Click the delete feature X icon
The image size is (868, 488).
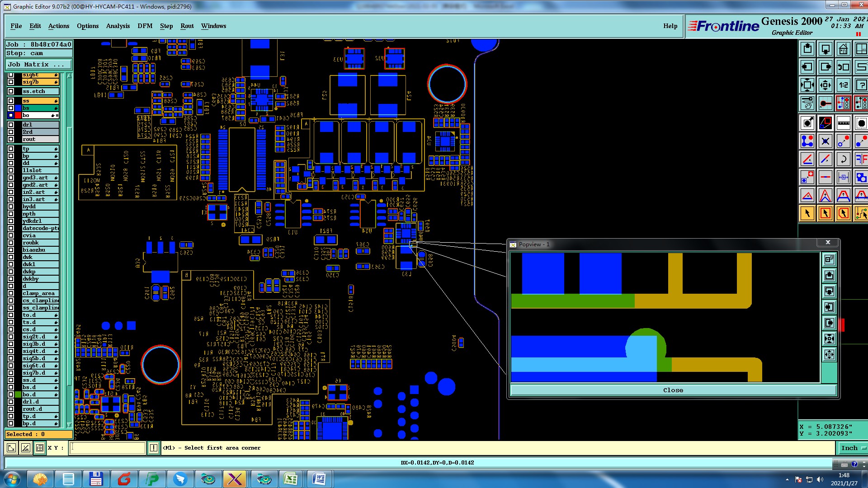pyautogui.click(x=826, y=141)
